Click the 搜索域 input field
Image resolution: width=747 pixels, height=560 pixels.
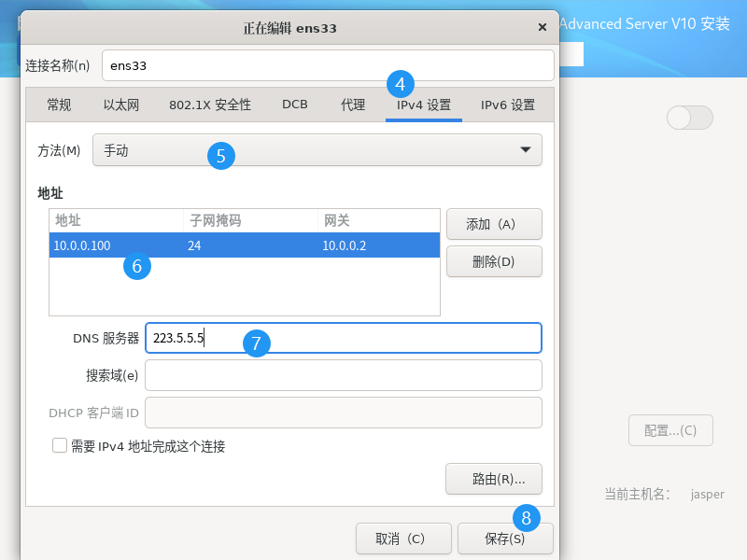tap(343, 375)
